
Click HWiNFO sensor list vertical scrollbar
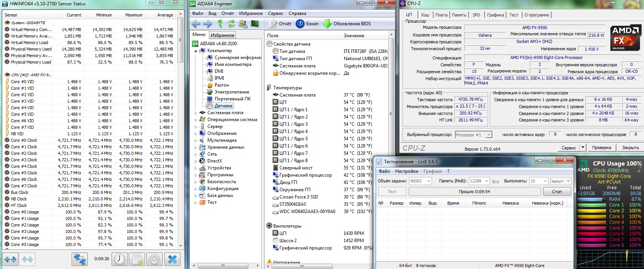181,130
